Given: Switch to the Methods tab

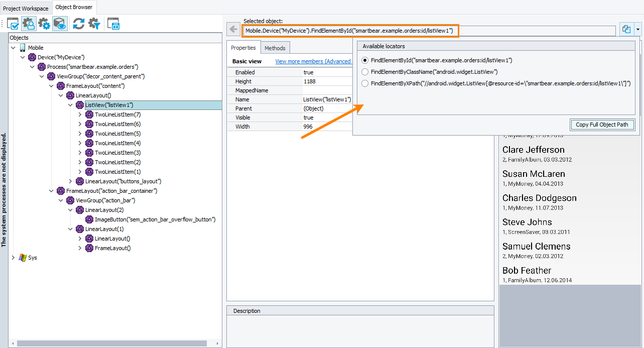Looking at the screenshot, I should point(275,48).
